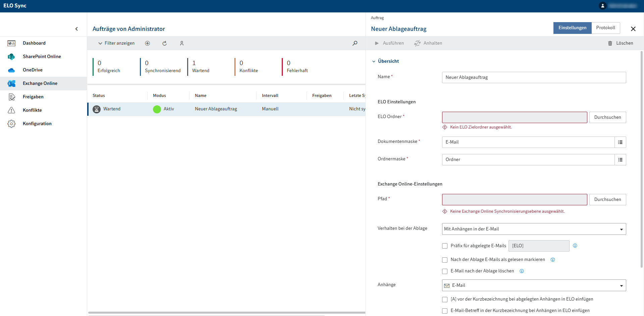The width and height of the screenshot is (644, 316).
Task: Open the Dokumentenmaske list picker icon
Action: pos(620,142)
